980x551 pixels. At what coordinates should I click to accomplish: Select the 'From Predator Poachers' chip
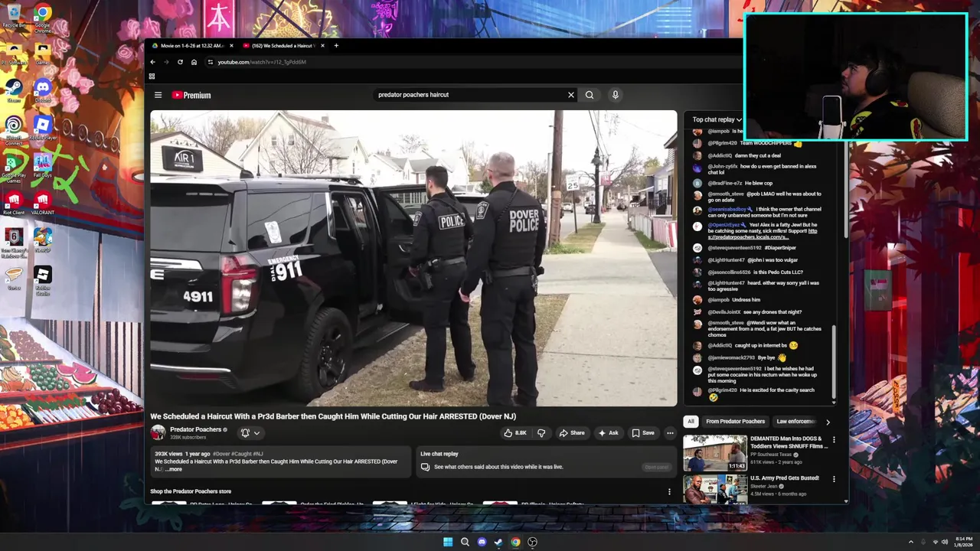(735, 422)
